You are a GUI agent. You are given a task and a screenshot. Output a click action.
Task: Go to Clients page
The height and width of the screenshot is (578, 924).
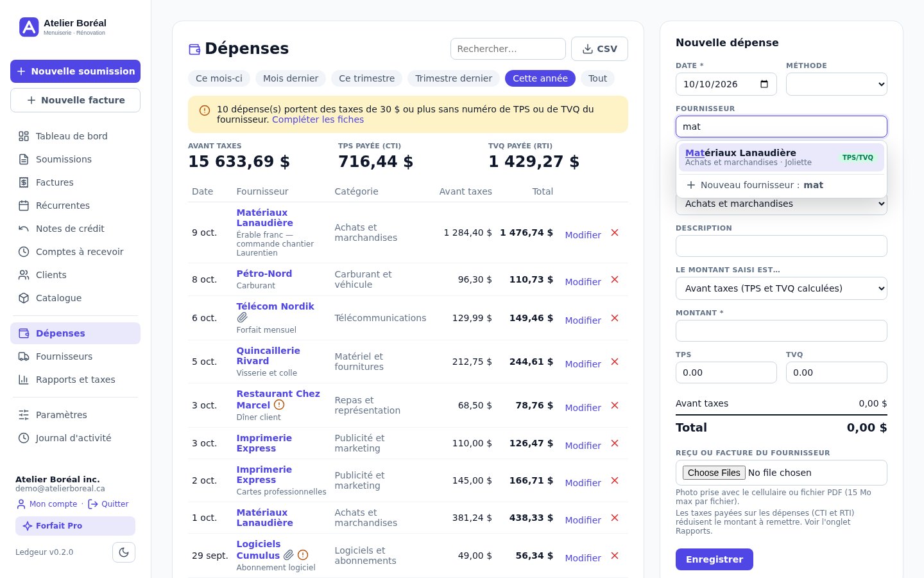tap(75, 275)
